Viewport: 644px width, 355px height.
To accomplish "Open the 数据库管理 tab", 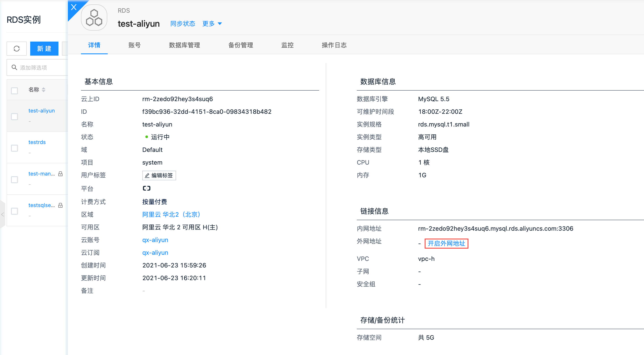I will point(185,45).
